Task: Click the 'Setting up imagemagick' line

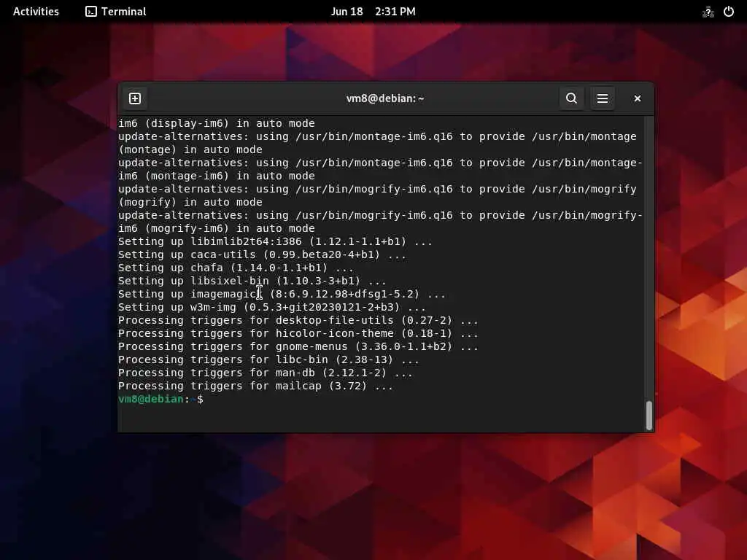Action: [282, 294]
